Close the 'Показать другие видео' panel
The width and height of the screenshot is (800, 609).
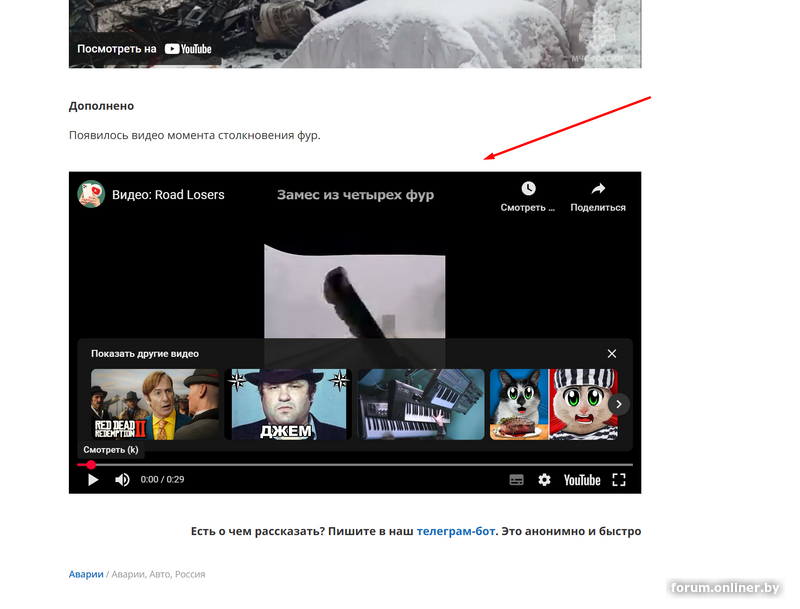pos(612,353)
